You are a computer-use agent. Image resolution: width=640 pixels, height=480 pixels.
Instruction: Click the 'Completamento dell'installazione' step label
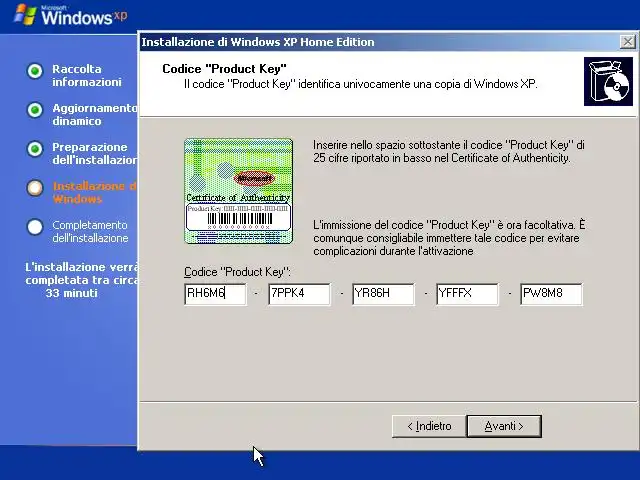tap(90, 231)
